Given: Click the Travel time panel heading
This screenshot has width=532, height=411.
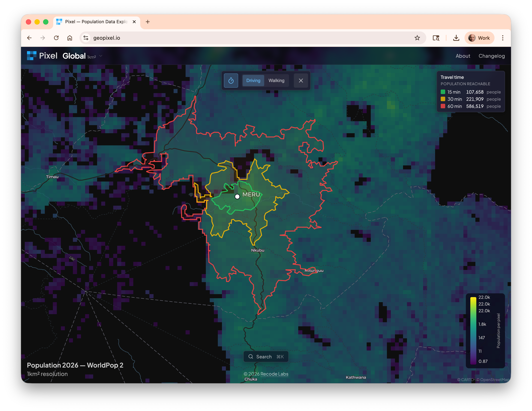Looking at the screenshot, I should point(452,77).
